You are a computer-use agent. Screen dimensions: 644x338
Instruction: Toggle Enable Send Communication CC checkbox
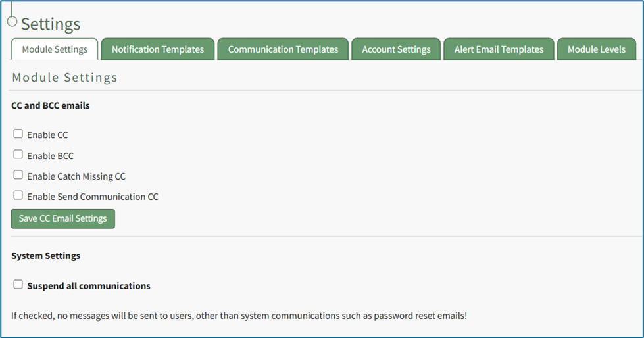pos(18,195)
